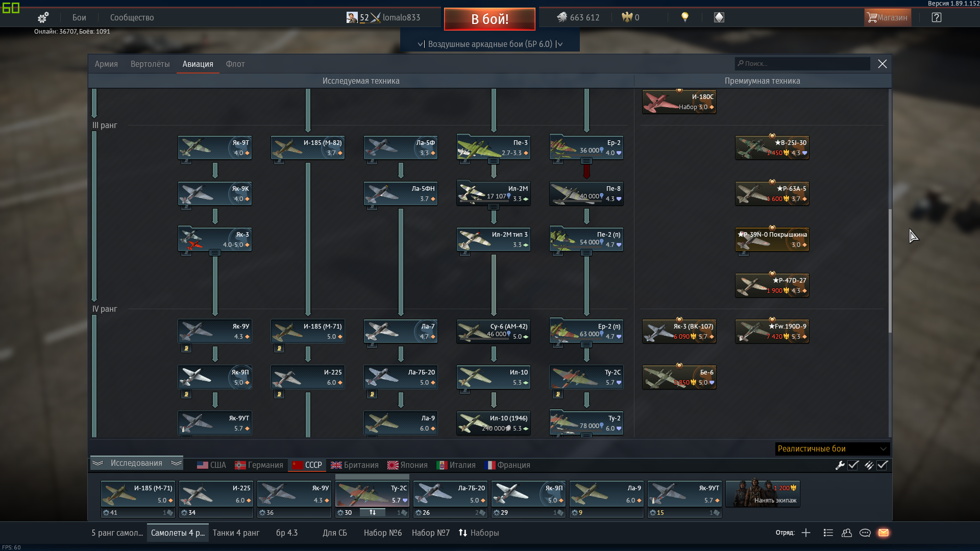The width and height of the screenshot is (980, 551).
Task: Select premium ★P-47D-27 aircraft card
Action: (772, 286)
